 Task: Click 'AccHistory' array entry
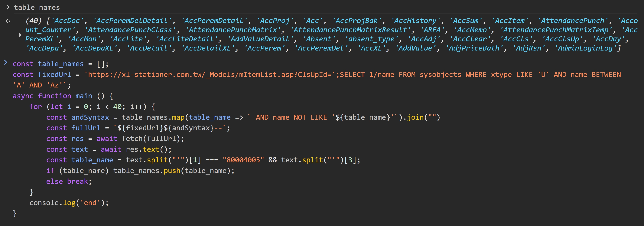415,21
